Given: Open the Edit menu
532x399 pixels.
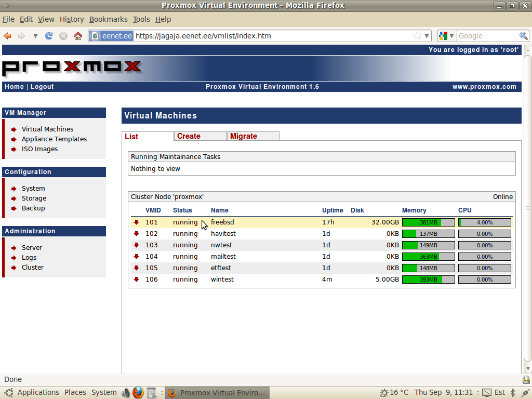Looking at the screenshot, I should [26, 19].
